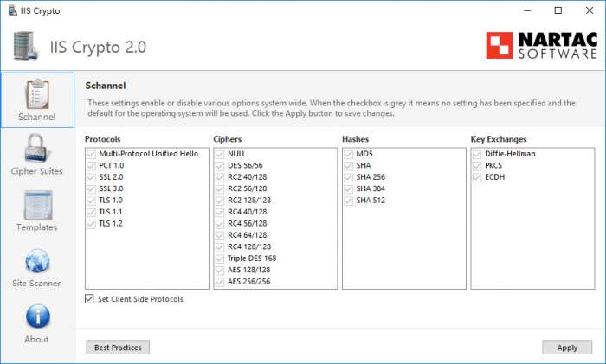Toggle the RC2 40/128 checkbox
606x364 pixels.
220,177
